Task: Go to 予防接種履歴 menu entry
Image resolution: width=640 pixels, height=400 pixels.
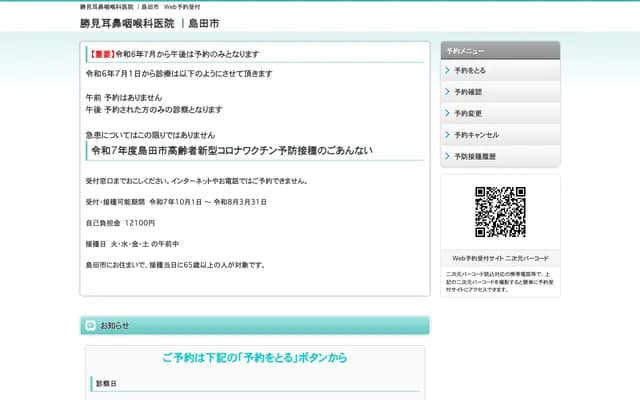Action: [x=475, y=156]
